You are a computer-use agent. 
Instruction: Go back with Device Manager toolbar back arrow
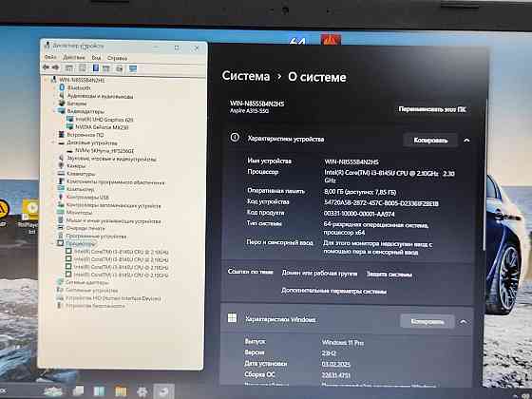click(46, 67)
